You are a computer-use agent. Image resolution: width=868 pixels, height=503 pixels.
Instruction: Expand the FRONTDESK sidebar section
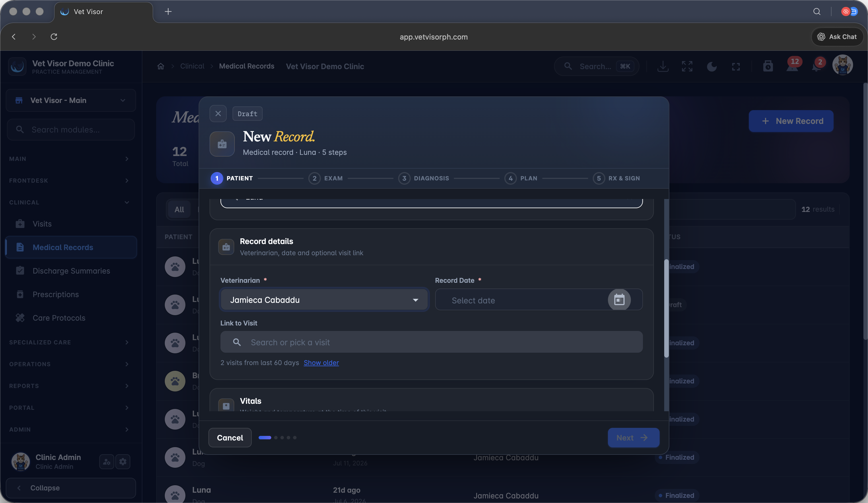(x=69, y=181)
